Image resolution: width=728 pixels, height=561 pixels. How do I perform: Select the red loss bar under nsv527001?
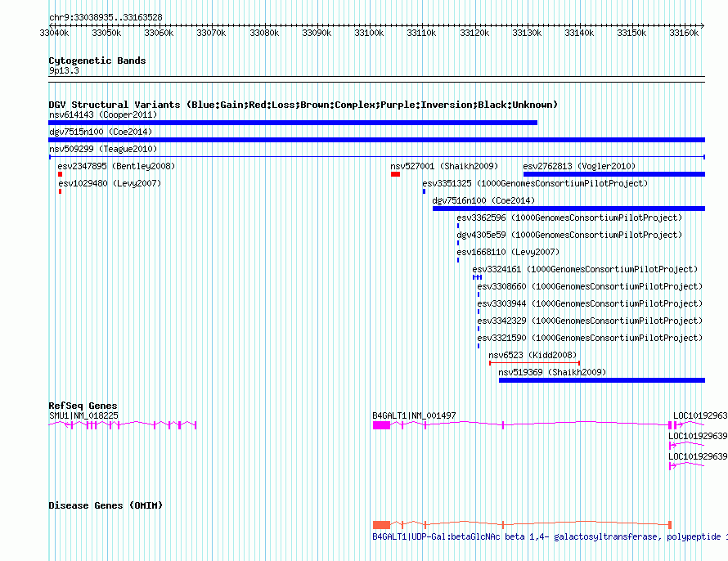(x=396, y=174)
